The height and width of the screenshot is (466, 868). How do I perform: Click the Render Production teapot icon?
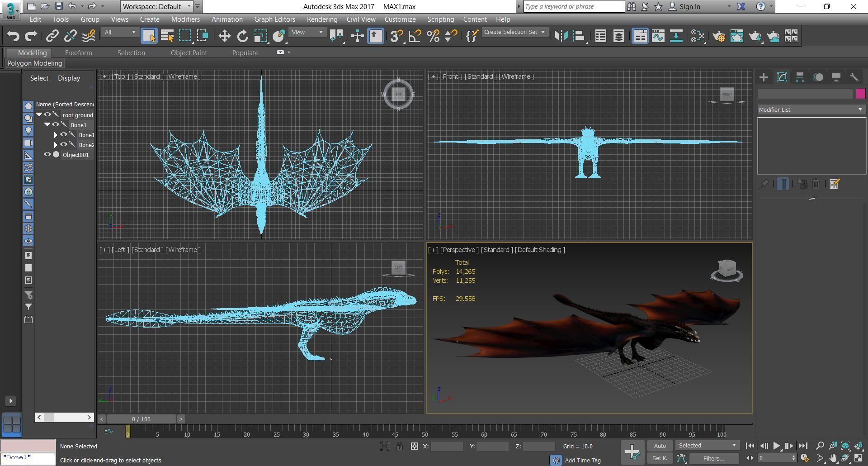755,36
